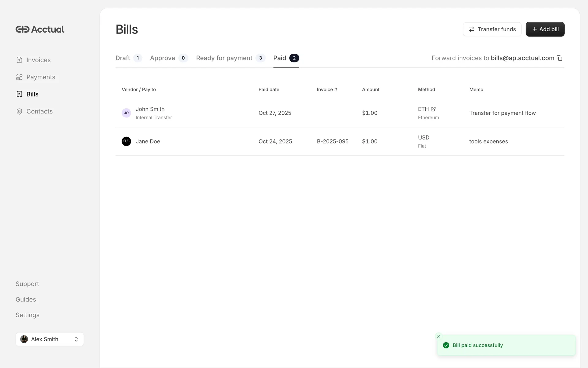The height and width of the screenshot is (368, 588).
Task: Switch to the Approve tab
Action: 163,58
